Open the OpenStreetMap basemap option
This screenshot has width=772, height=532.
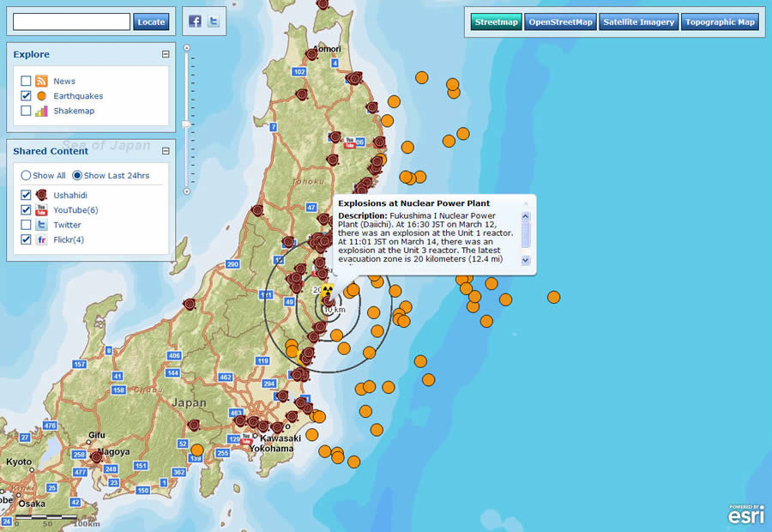click(559, 21)
